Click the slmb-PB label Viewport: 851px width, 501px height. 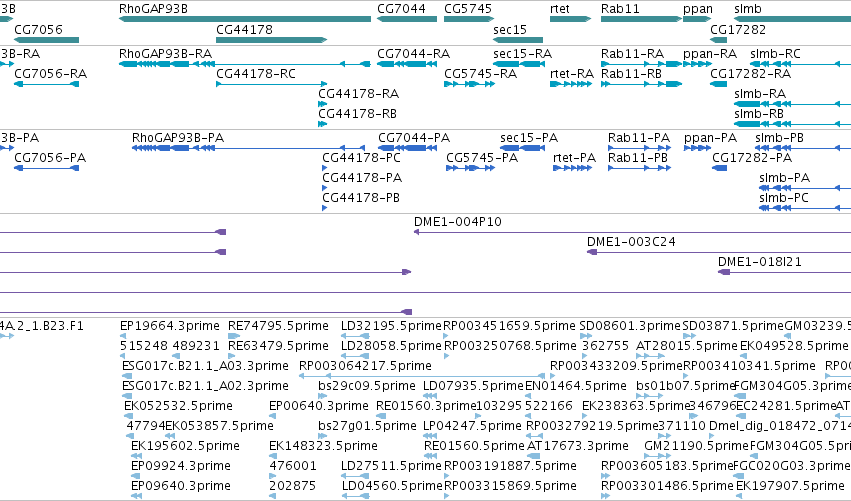pos(779,137)
